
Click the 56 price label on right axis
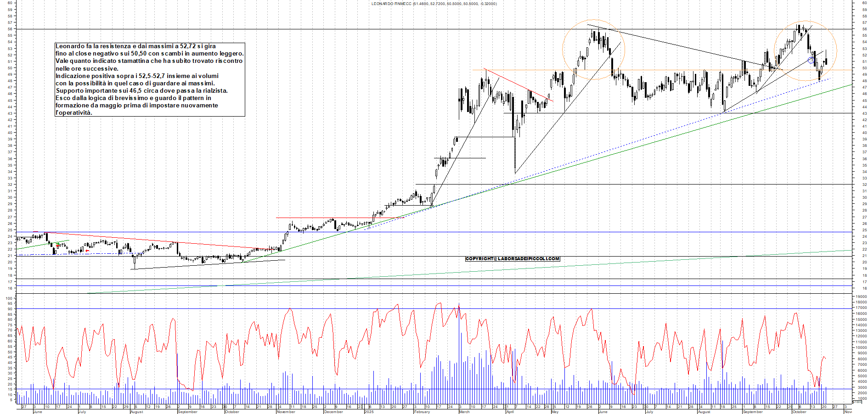tap(864, 29)
